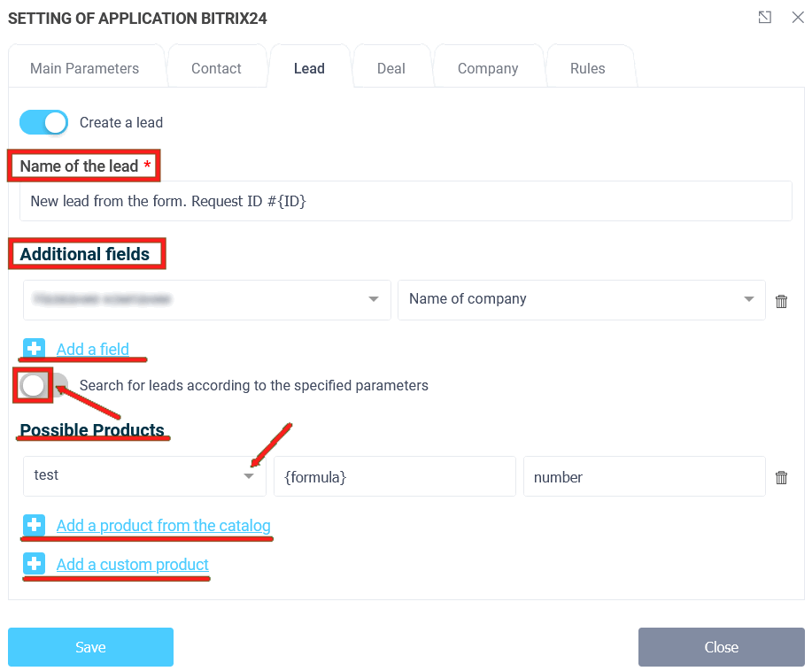Viewport: 812px width, 671px height.
Task: Expand the dialog with the resize icon
Action: pos(764,17)
